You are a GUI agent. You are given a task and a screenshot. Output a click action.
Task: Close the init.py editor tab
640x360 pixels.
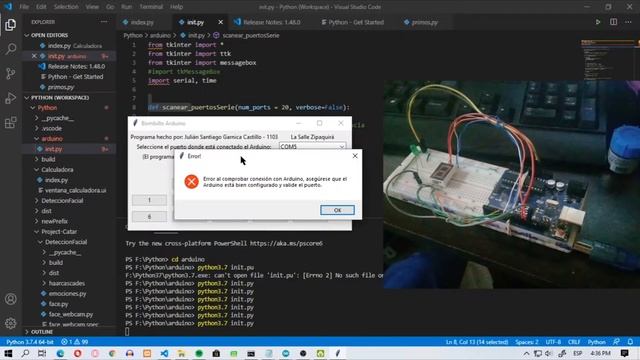tap(220, 22)
